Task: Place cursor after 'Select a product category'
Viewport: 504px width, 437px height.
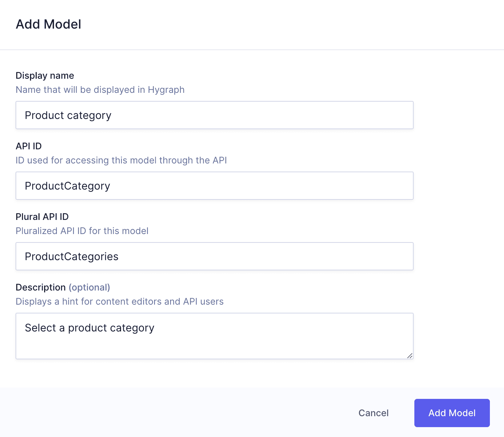Action: pyautogui.click(x=154, y=328)
